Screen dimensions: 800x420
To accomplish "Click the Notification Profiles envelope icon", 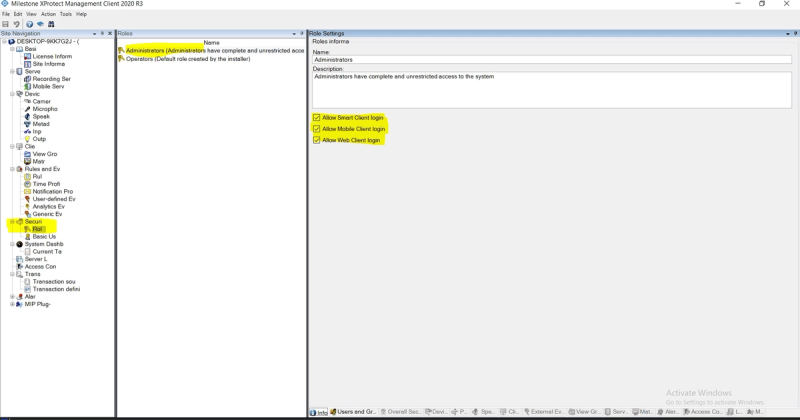I will point(28,191).
